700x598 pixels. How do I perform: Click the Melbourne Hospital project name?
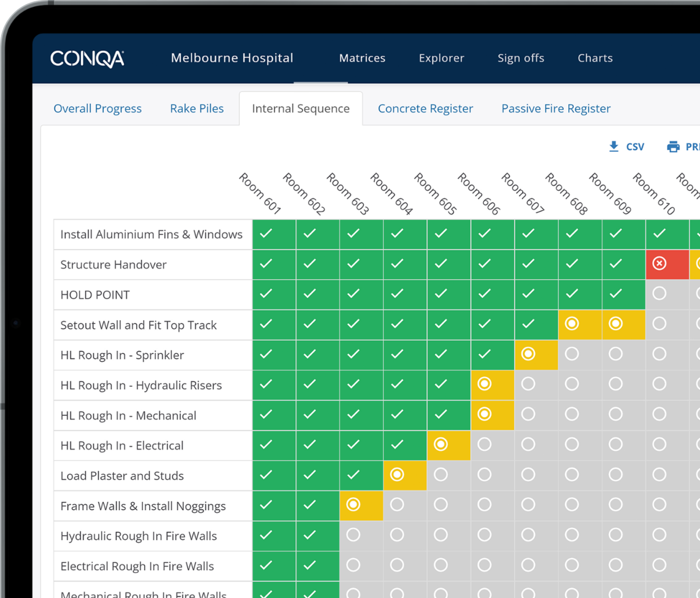(x=232, y=58)
